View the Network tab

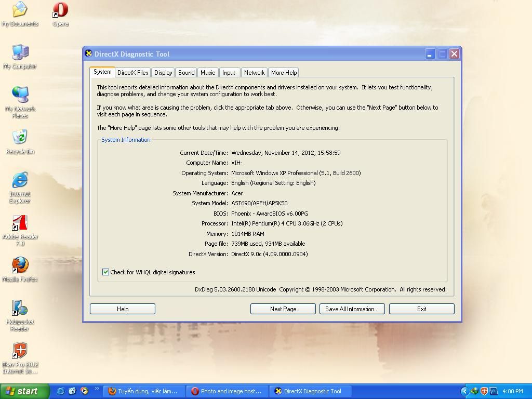[254, 73]
